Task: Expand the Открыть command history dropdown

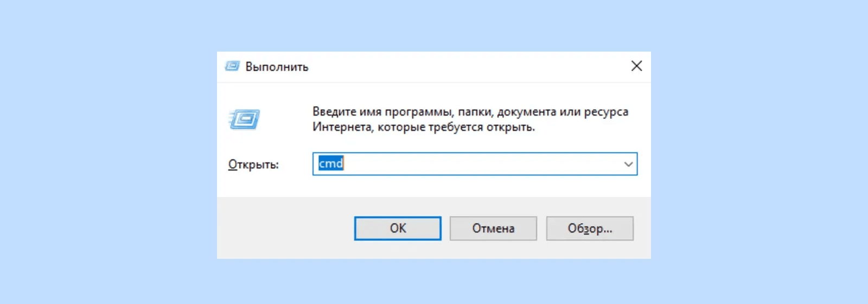Action: pyautogui.click(x=628, y=164)
